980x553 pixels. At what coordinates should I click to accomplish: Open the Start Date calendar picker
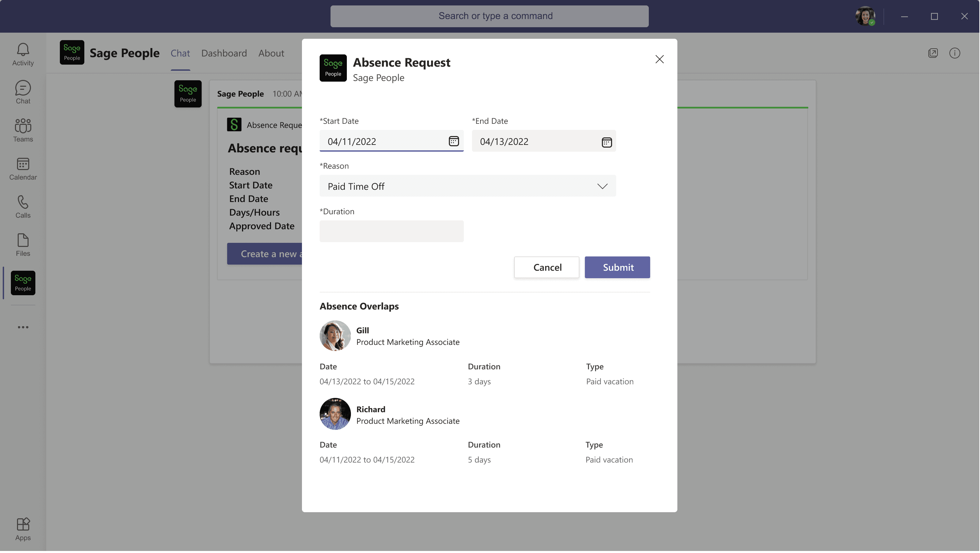coord(454,141)
